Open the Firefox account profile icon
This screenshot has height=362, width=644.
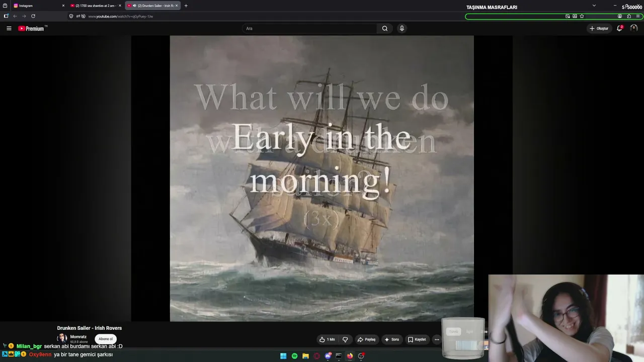point(620,16)
